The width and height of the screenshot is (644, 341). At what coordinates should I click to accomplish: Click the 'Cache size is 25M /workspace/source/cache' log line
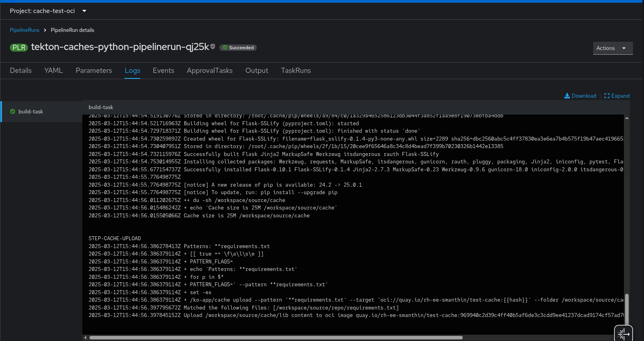(199, 216)
